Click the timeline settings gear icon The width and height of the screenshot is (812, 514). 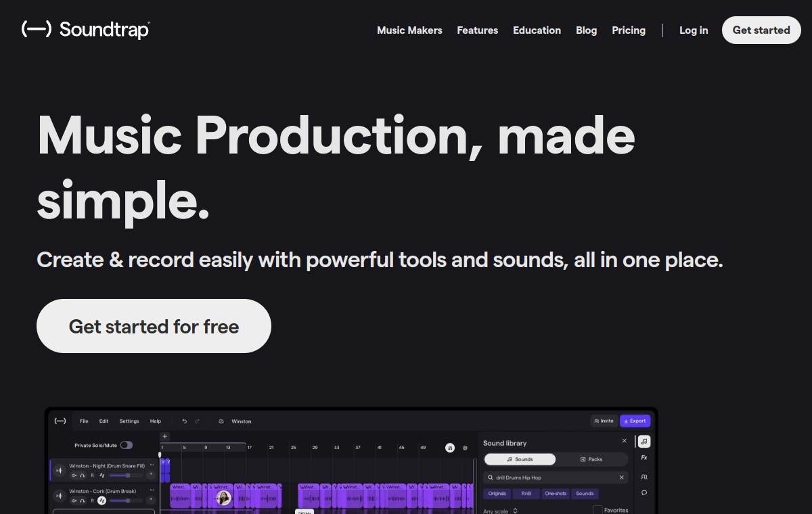(465, 448)
